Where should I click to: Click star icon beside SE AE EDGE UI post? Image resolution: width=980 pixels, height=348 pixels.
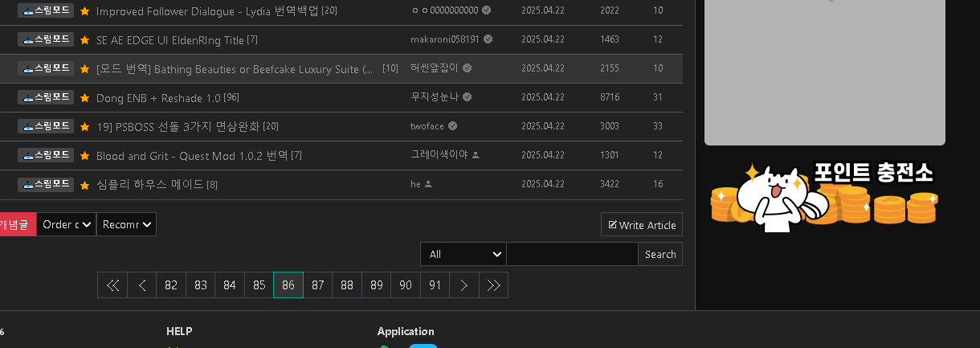84,39
